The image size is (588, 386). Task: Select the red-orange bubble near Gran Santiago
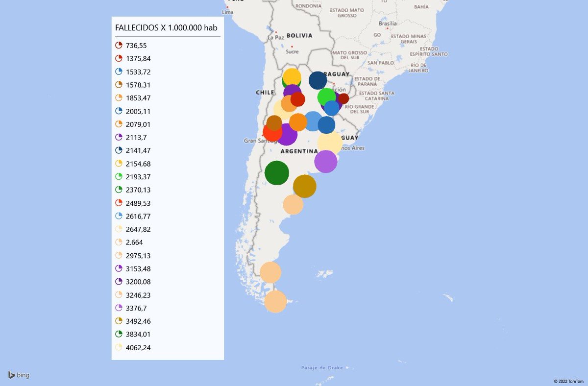[x=271, y=133]
